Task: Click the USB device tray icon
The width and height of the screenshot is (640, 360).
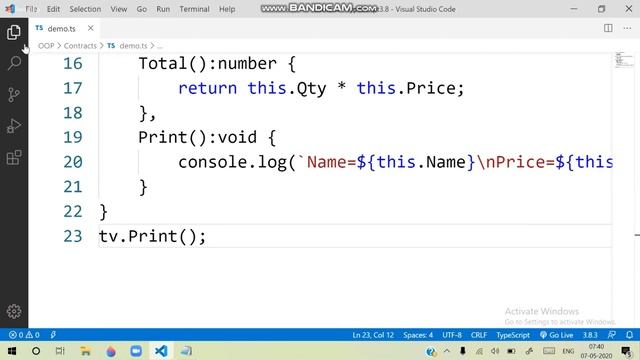Action: tap(463, 351)
